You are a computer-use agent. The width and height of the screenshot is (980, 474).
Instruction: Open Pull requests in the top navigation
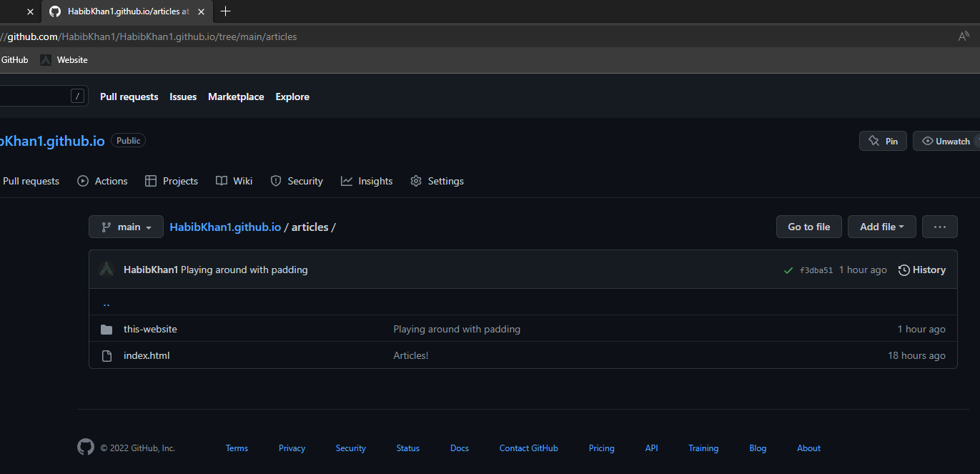pos(129,97)
